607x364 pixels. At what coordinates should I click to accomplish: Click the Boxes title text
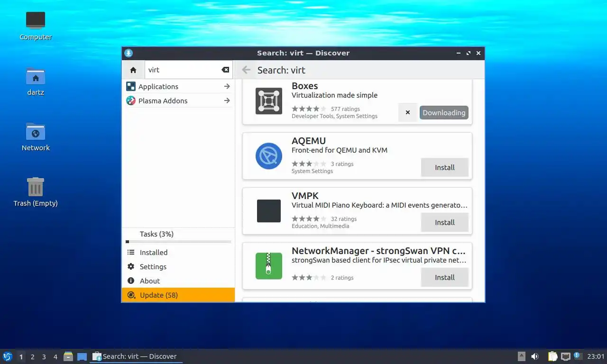(x=305, y=86)
